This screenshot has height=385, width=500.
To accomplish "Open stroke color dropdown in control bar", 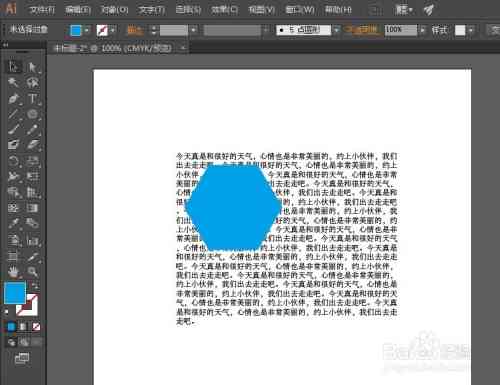I will (x=113, y=30).
